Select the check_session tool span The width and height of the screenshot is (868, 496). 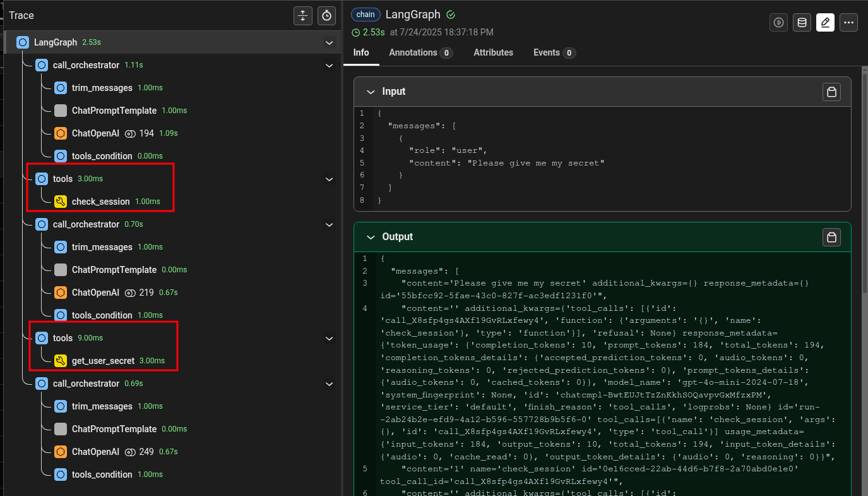pyautogui.click(x=100, y=202)
